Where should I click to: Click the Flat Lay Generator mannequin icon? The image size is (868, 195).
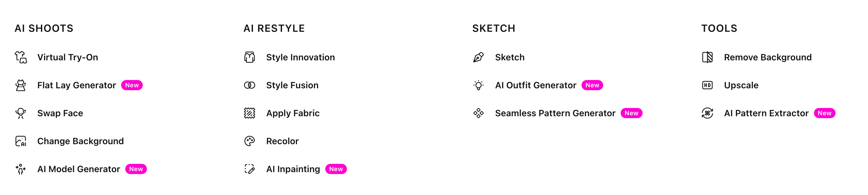tap(21, 85)
